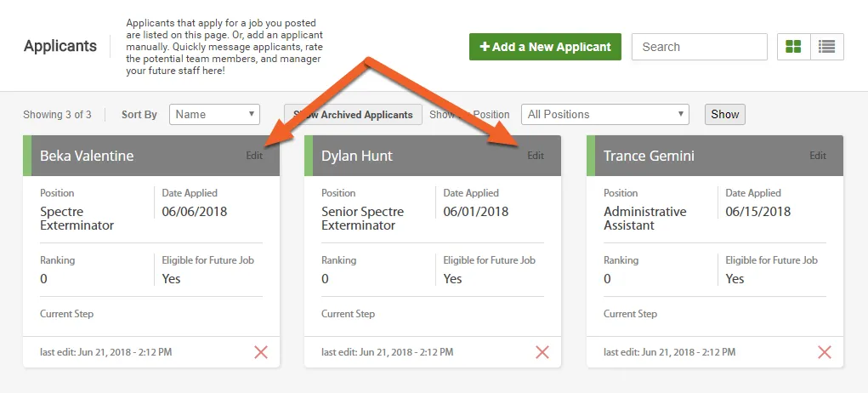Click Add a New Applicant button
Screen dimensions: 868x393
[545, 47]
